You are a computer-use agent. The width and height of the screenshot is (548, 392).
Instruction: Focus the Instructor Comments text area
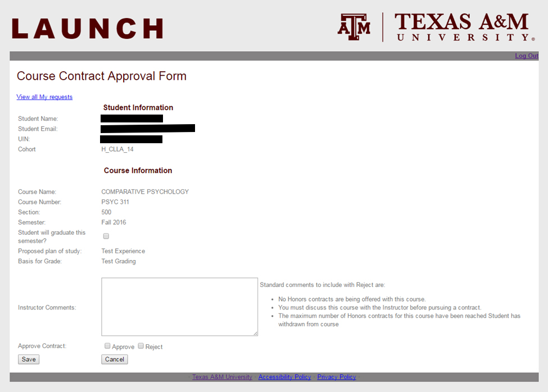tap(180, 307)
